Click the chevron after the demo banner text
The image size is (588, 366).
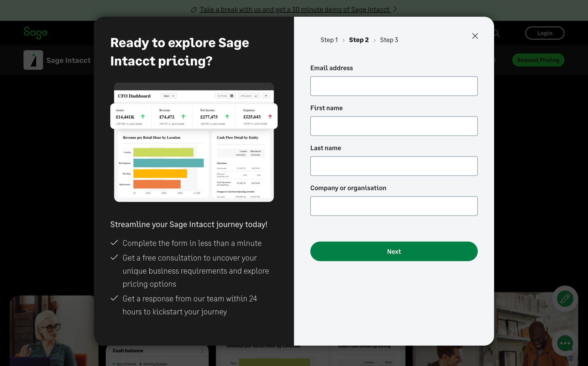pos(395,9)
